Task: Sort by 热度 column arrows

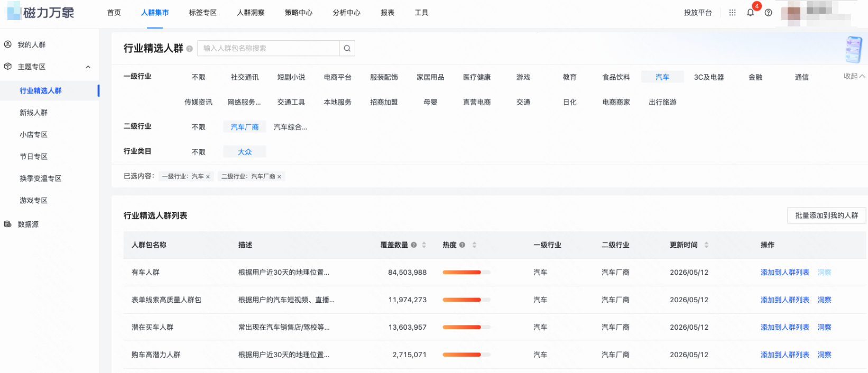Action: [474, 245]
